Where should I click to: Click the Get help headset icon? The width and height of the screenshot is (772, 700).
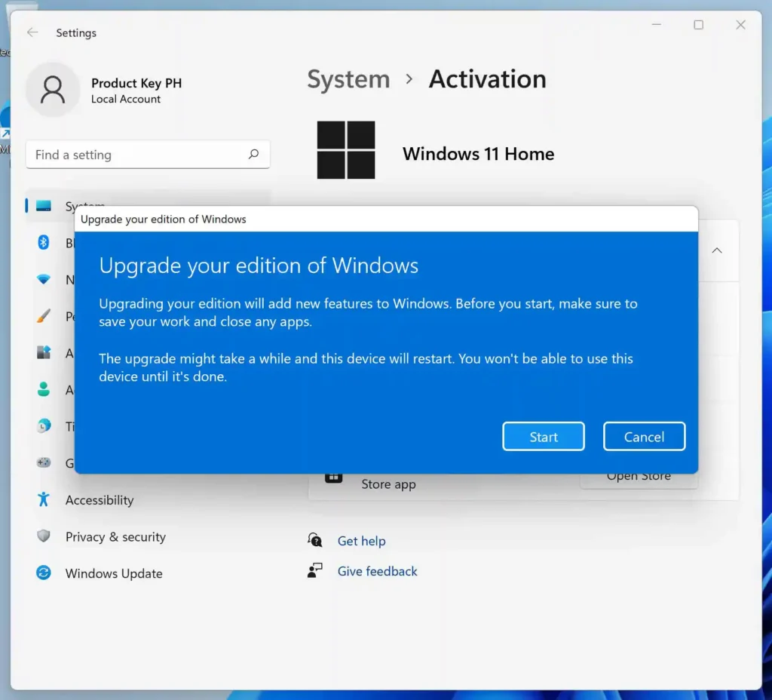point(314,540)
